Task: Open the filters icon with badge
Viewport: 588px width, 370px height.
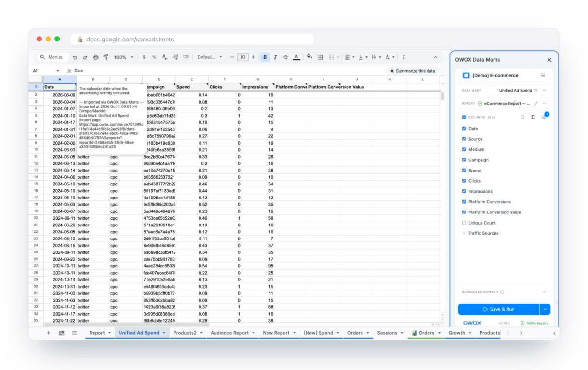Action: 544,117
